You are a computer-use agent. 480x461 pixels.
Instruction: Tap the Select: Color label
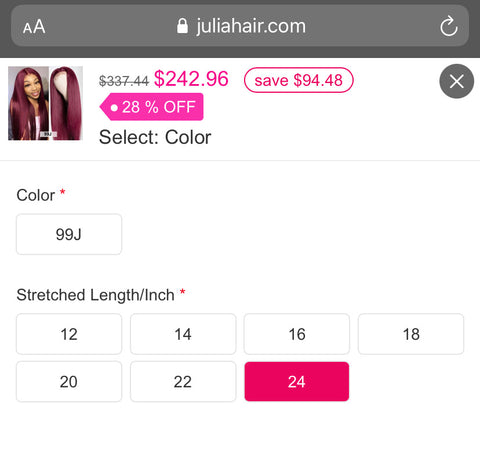coord(155,137)
